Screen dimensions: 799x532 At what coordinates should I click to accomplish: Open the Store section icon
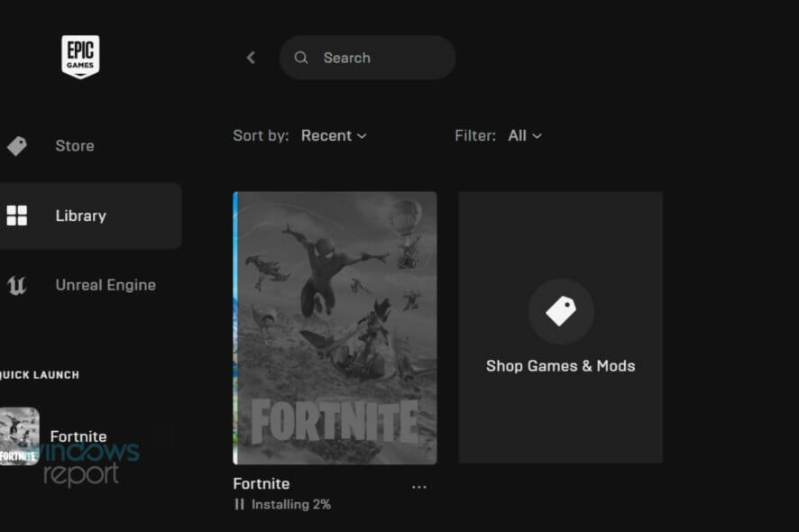tap(18, 145)
